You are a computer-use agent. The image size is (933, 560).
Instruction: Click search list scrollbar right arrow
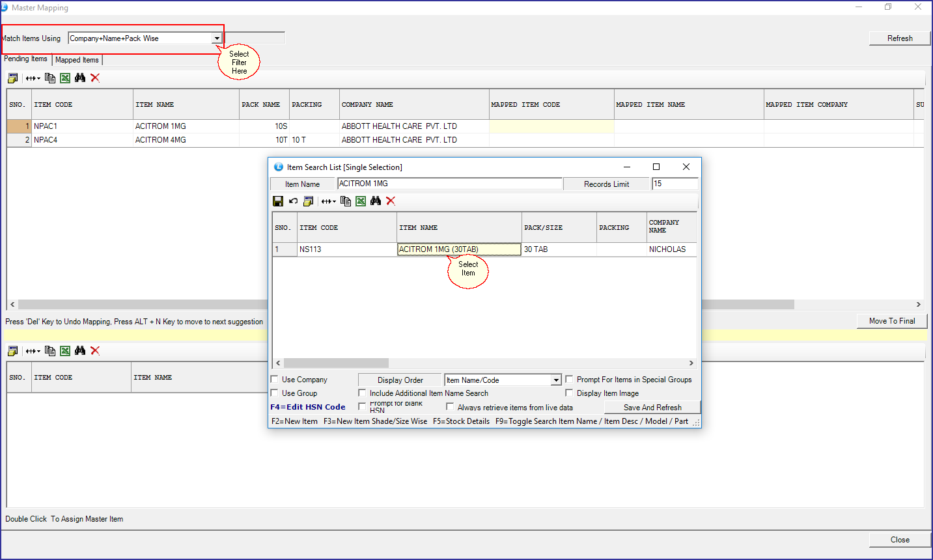click(x=691, y=363)
